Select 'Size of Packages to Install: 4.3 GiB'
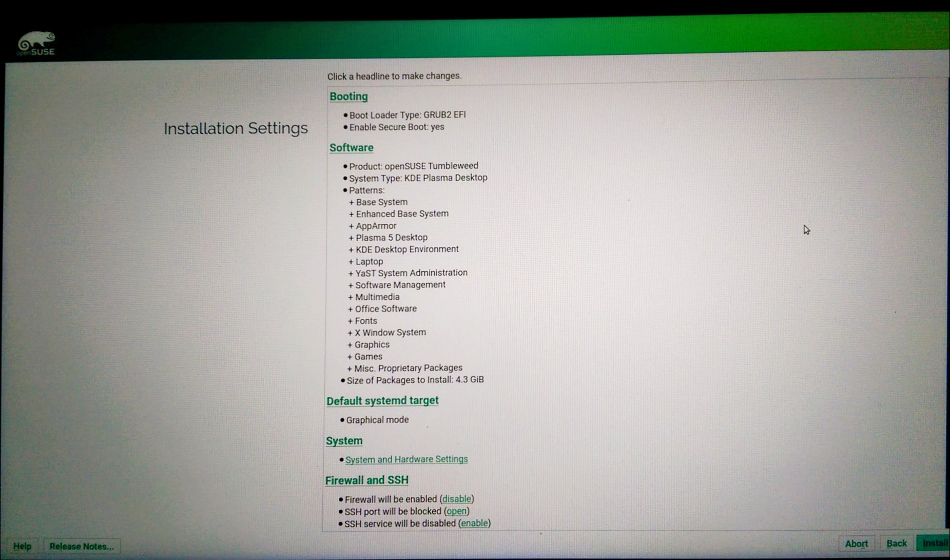The image size is (950, 560). tap(415, 380)
